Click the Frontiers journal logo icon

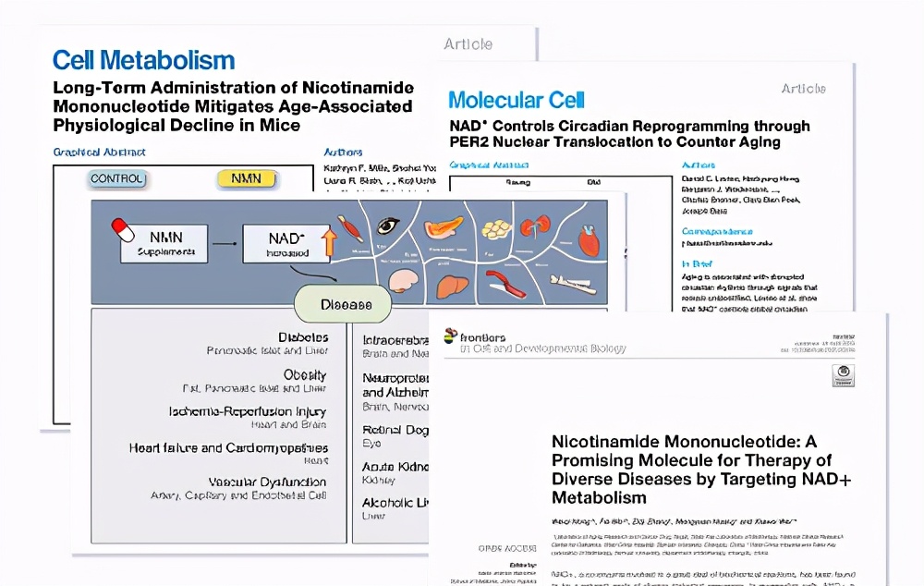point(451,336)
